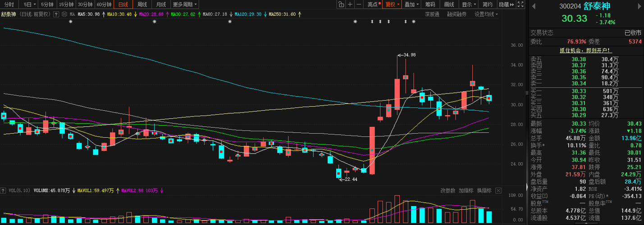This screenshot has width=644, height=225.
Task: Click the MA60:27.18 label
Action: tap(215, 14)
